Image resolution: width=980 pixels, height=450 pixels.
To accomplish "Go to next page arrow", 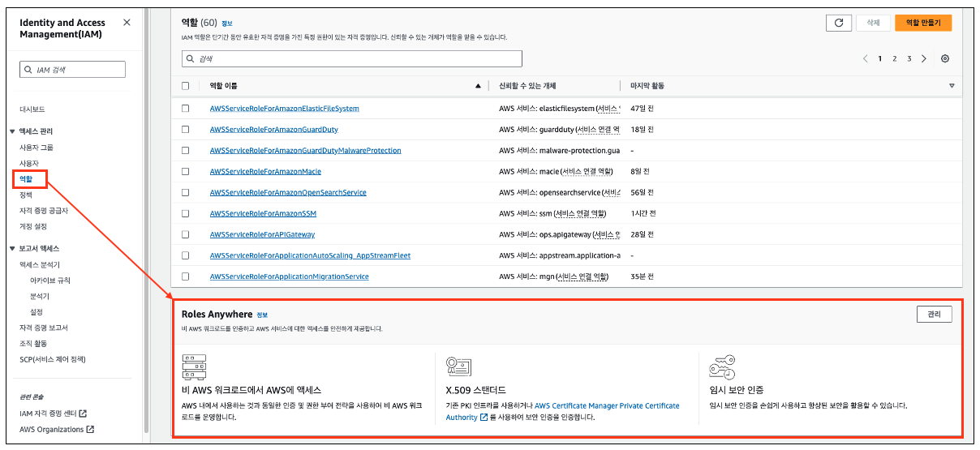I will (x=924, y=58).
